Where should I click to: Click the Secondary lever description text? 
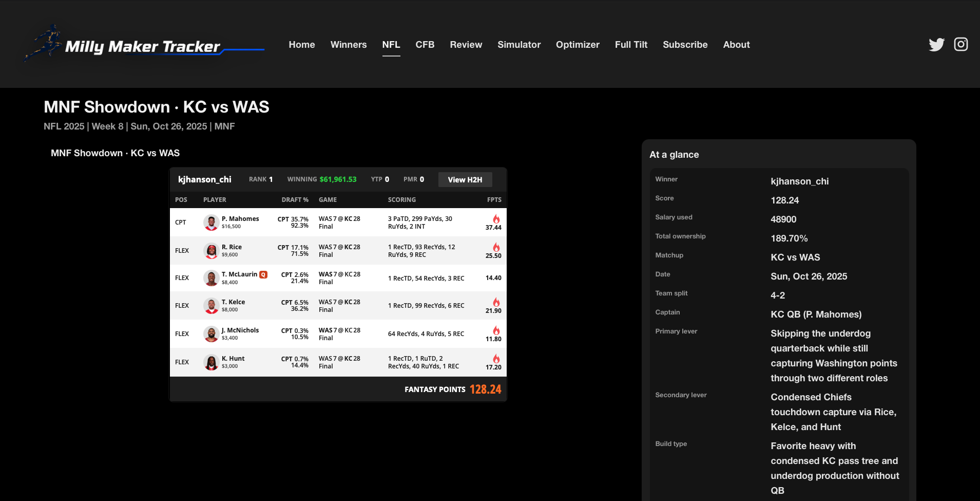pos(834,412)
